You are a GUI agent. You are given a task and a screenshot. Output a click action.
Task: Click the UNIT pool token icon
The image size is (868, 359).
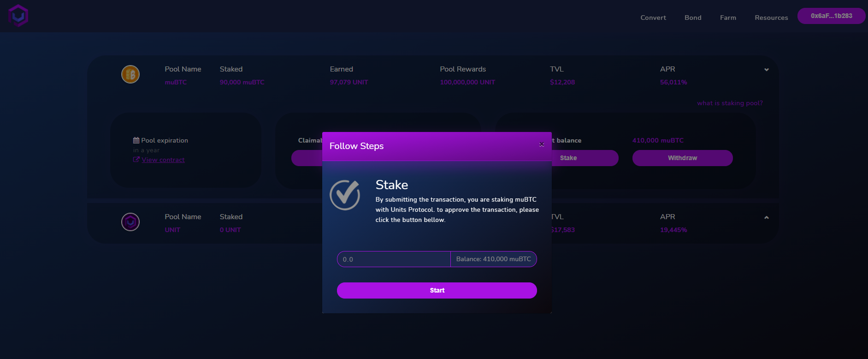click(130, 222)
